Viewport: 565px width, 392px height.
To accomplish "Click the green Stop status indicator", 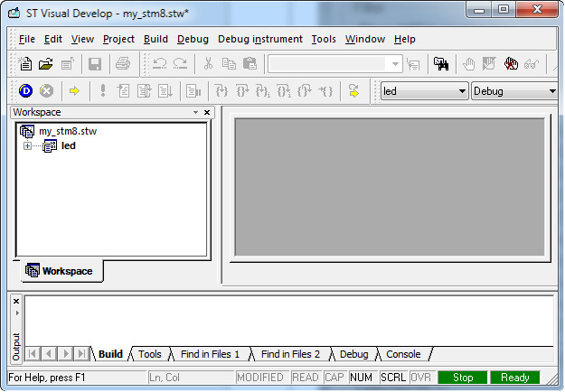I will [x=463, y=378].
